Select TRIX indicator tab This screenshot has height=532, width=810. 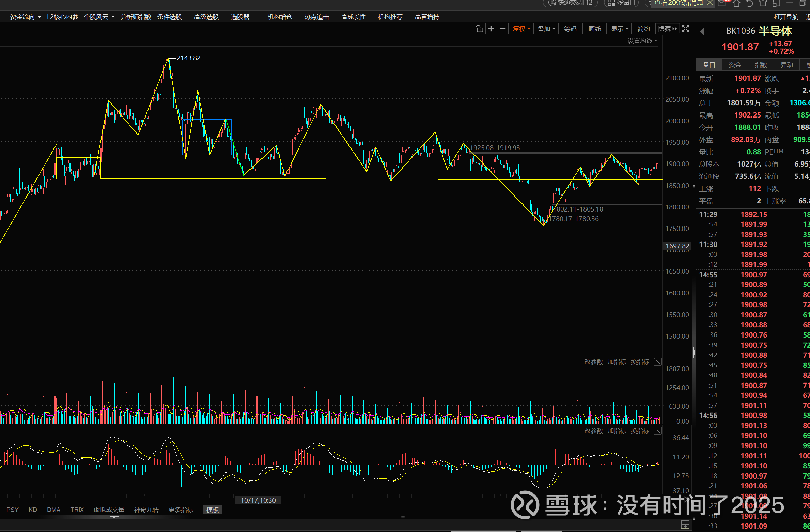(x=77, y=510)
